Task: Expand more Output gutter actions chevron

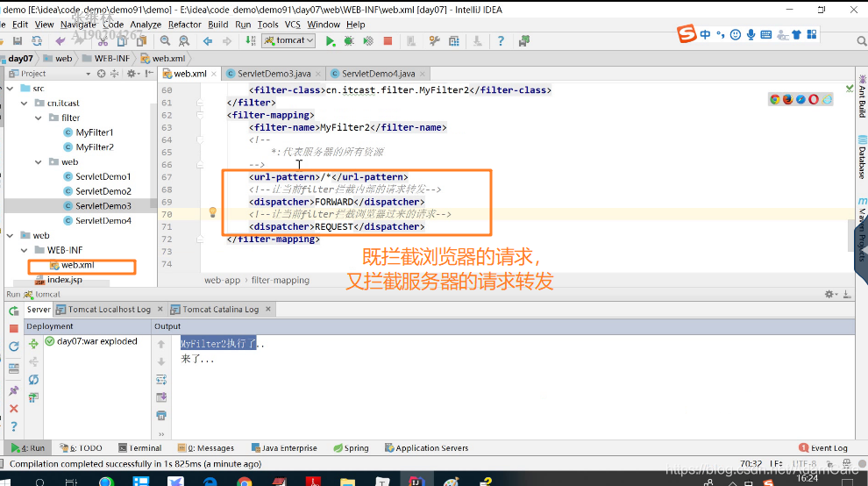Action: 161,434
